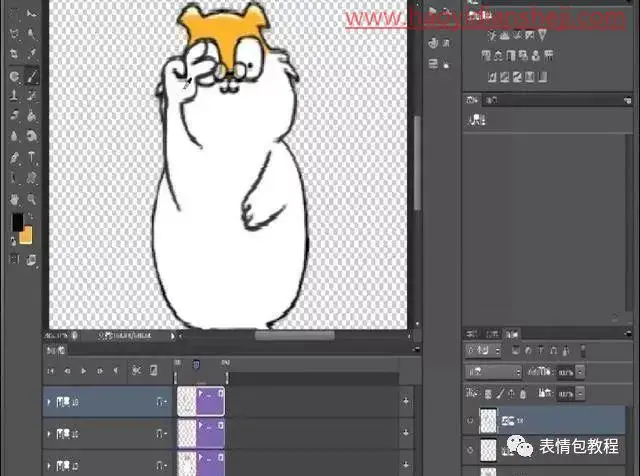Switch to the active Layers tab
The image size is (640, 476).
[x=512, y=334]
